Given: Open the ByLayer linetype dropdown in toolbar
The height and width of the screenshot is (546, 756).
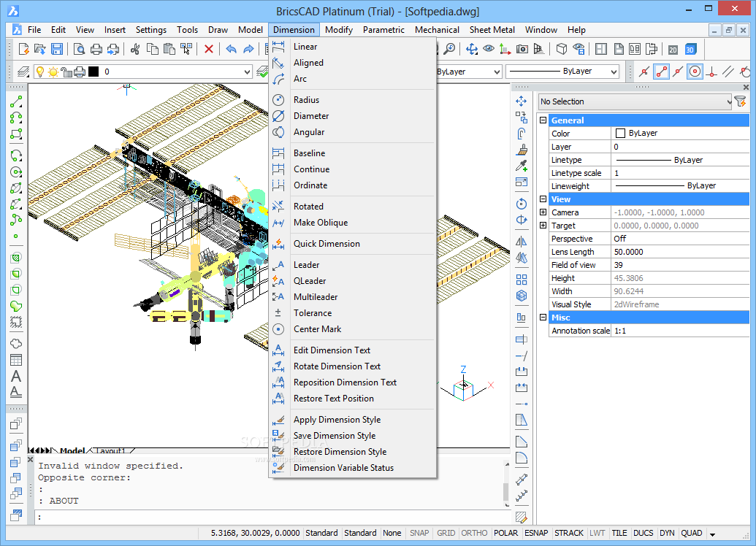Looking at the screenshot, I should [614, 72].
